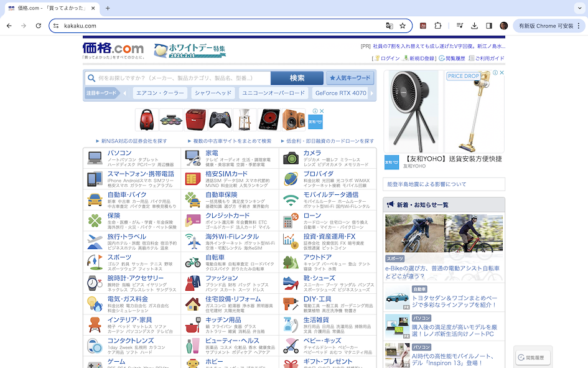588x368 pixels.
Task: Select the 腕時計・アクセサリー watch icon
Action: point(95,283)
